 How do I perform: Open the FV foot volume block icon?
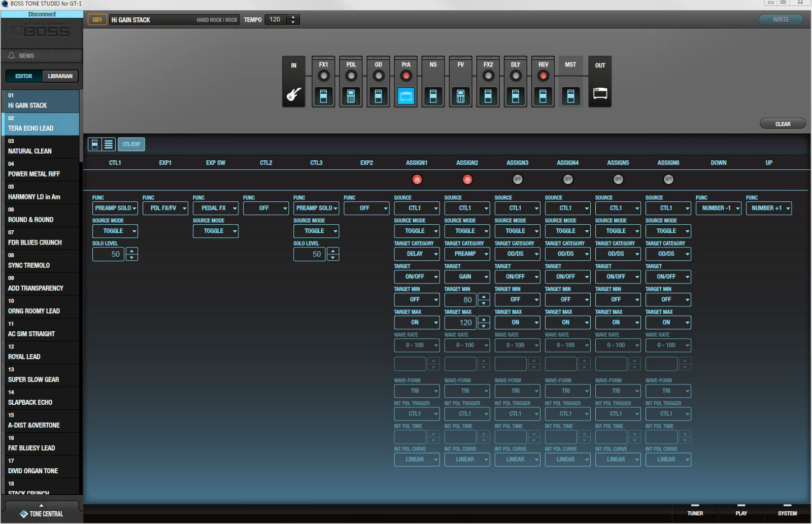point(460,96)
